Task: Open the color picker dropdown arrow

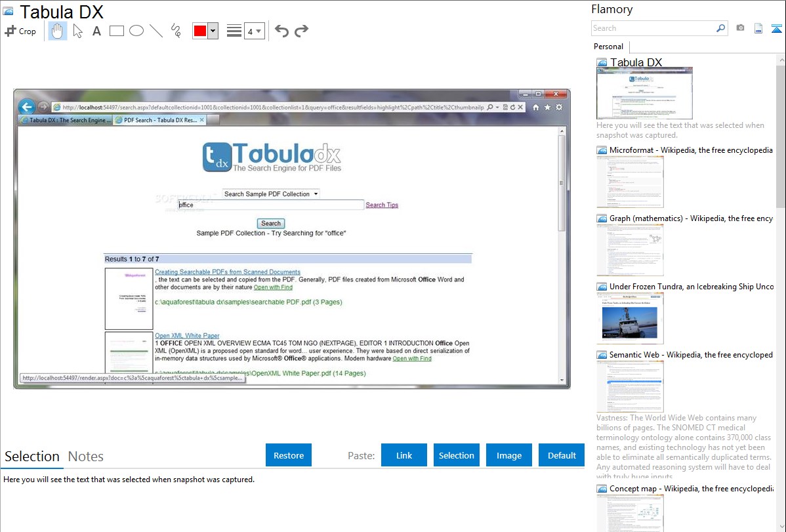Action: [x=213, y=31]
